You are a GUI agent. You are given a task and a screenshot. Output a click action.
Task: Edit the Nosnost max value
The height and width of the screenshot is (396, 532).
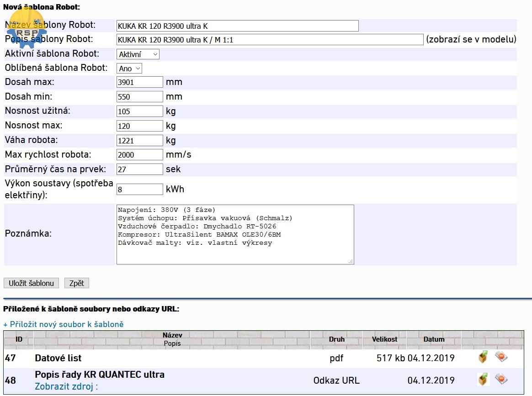(x=139, y=126)
